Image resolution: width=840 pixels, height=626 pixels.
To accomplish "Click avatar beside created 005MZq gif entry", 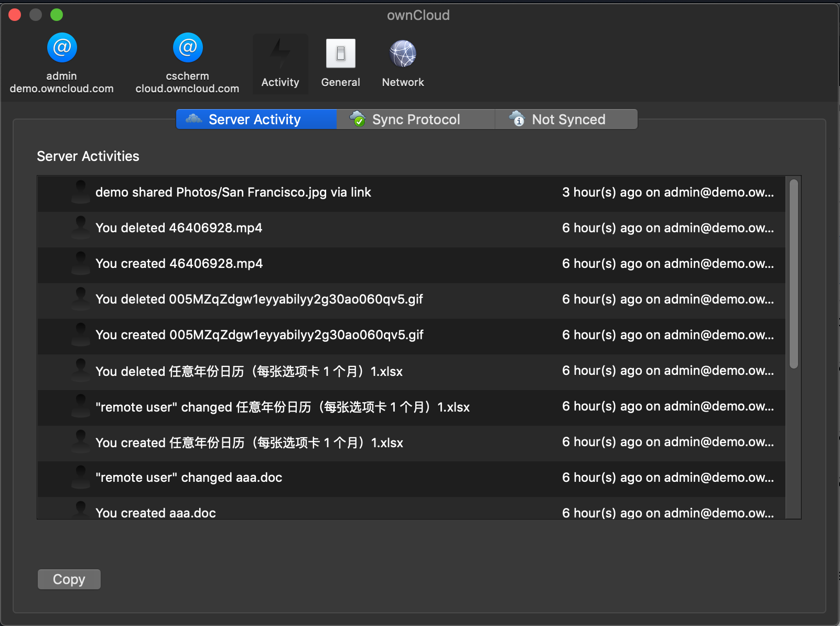I will point(81,334).
